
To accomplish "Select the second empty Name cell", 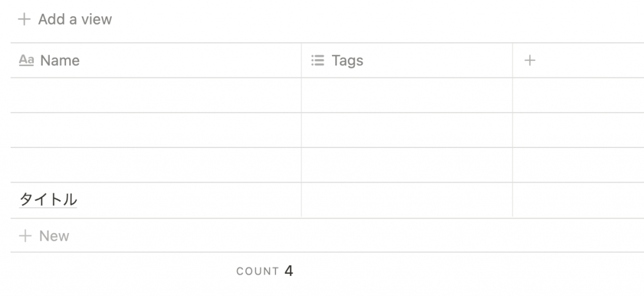I will [x=156, y=130].
